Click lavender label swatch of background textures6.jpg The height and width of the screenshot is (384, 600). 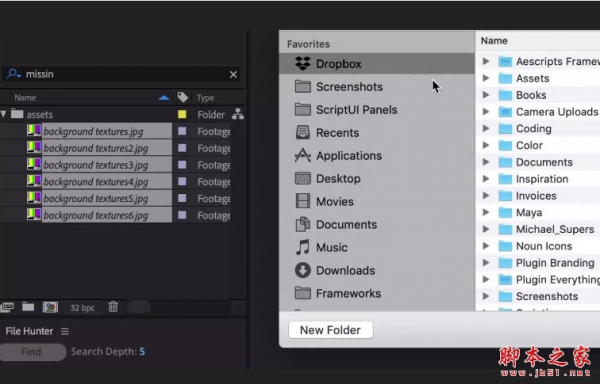(x=182, y=215)
